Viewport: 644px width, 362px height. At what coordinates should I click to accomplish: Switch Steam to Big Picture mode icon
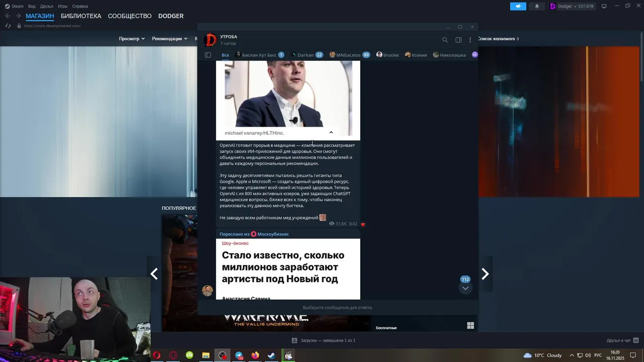click(x=604, y=6)
